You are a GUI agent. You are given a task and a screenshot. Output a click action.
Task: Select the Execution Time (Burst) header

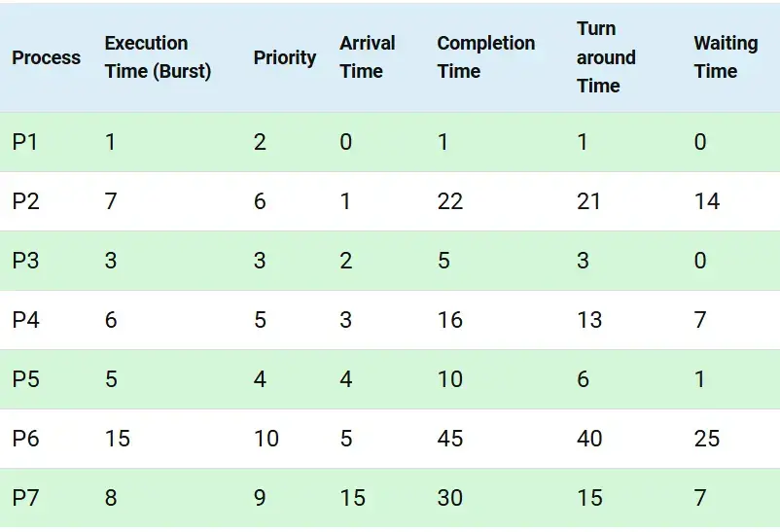(x=158, y=57)
